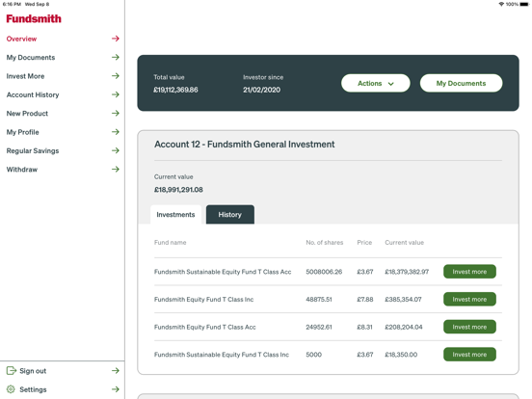
Task: Switch to the Investments tab
Action: coord(175,214)
